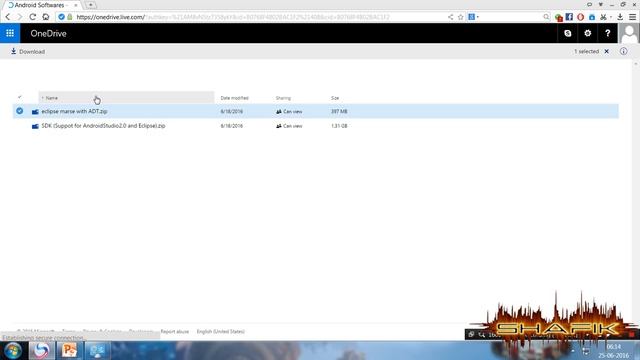
Task: Click the OneDrive logo text
Action: click(x=48, y=33)
